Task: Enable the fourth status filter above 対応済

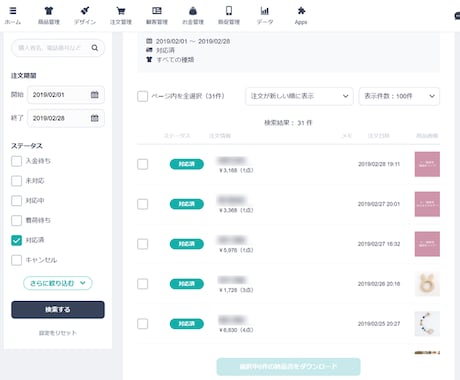Action: tap(16, 220)
